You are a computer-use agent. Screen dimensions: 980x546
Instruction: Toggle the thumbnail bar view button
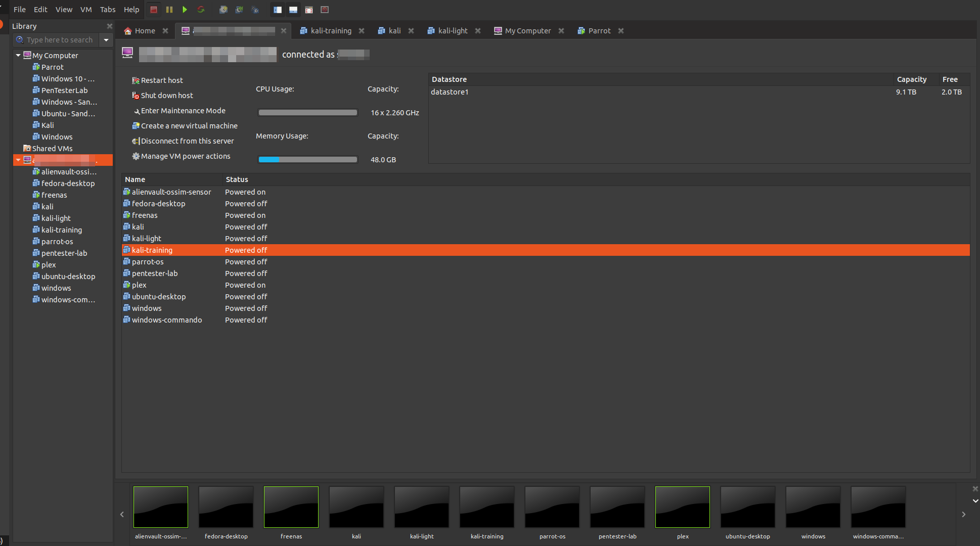pyautogui.click(x=293, y=10)
